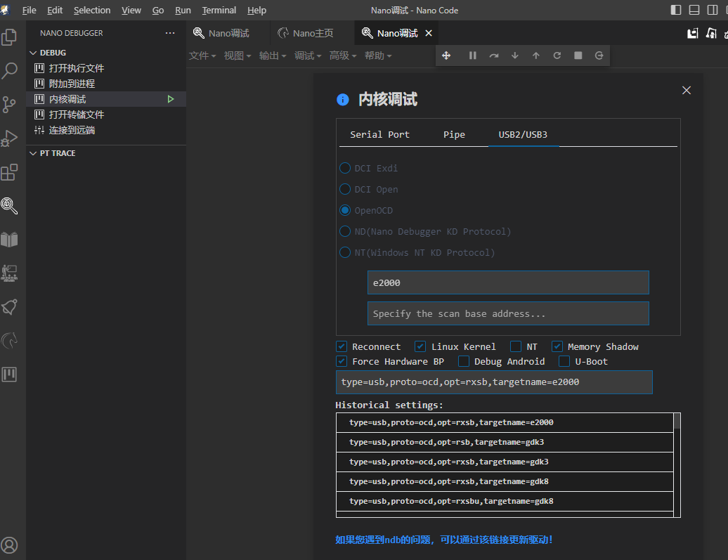Open the Accounts menu icon
The height and width of the screenshot is (560, 728).
click(x=9, y=545)
